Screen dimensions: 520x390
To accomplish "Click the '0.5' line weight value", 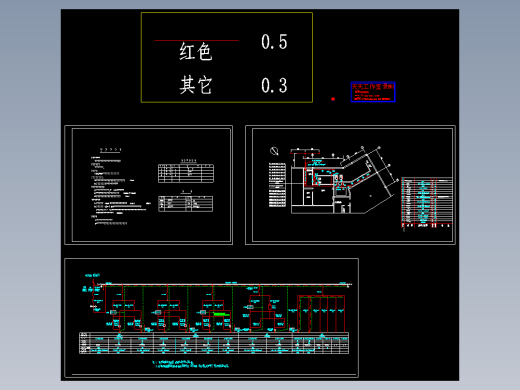I will coord(274,42).
